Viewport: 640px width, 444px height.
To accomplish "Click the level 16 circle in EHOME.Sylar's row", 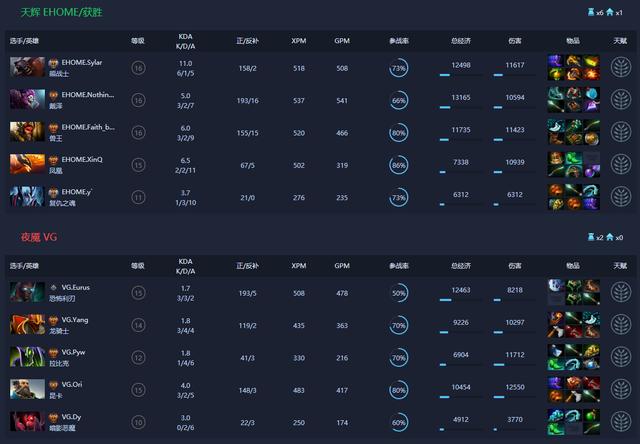I will pyautogui.click(x=138, y=68).
